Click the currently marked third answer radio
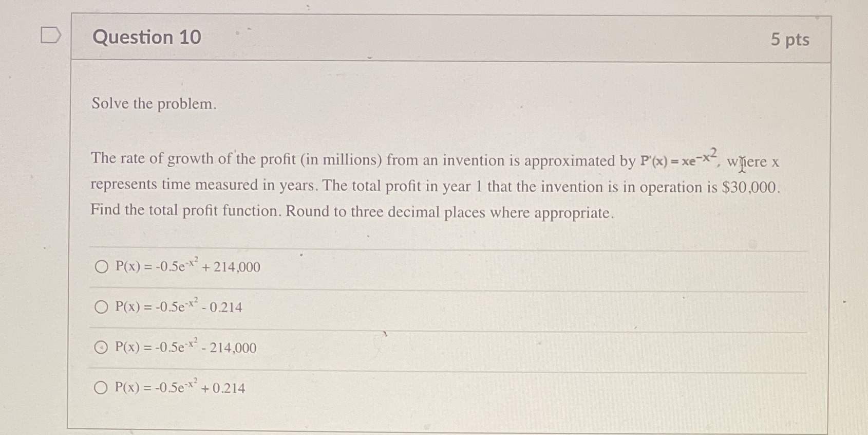This screenshot has height=435, width=868. click(102, 348)
